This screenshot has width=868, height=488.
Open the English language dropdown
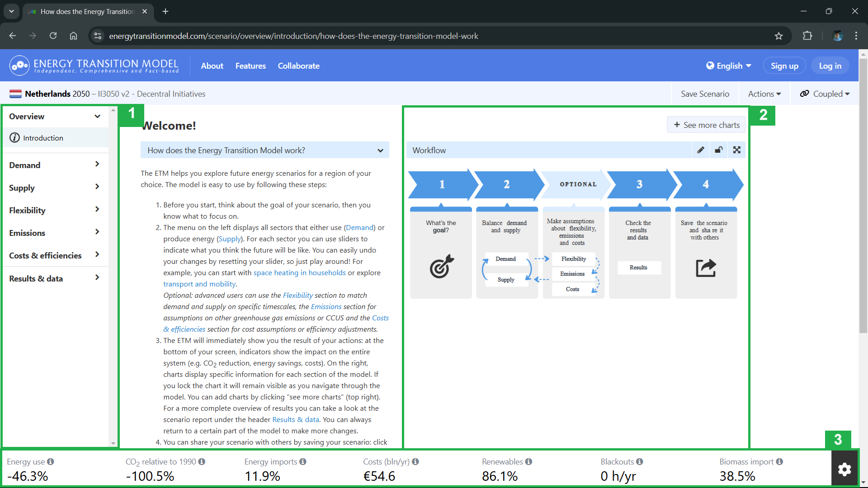click(729, 66)
